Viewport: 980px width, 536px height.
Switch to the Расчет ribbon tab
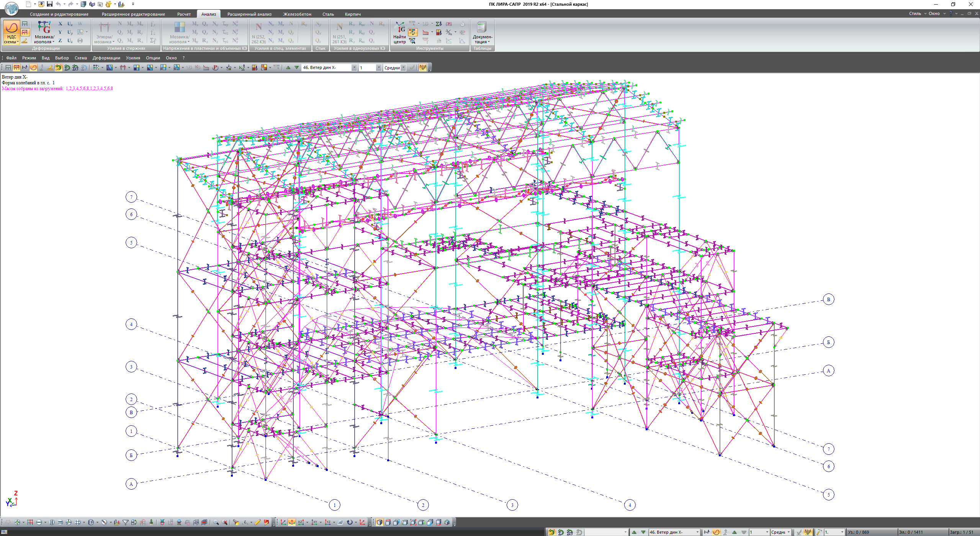click(183, 14)
